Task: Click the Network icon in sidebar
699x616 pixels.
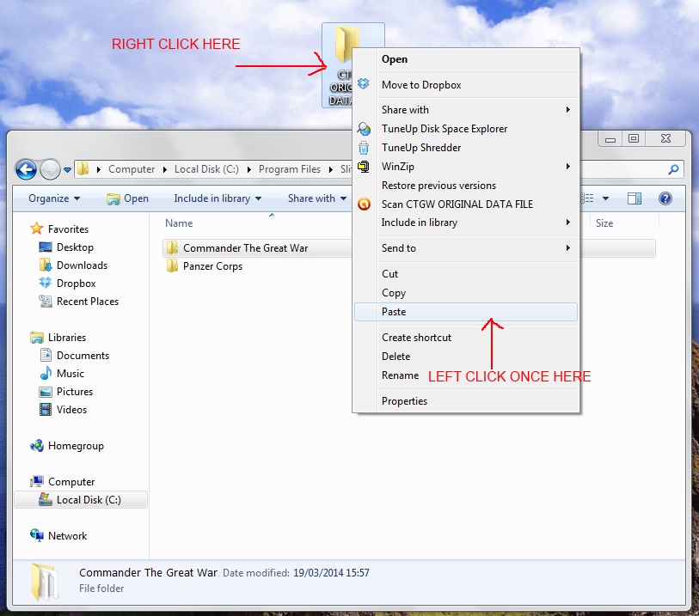Action: click(37, 535)
